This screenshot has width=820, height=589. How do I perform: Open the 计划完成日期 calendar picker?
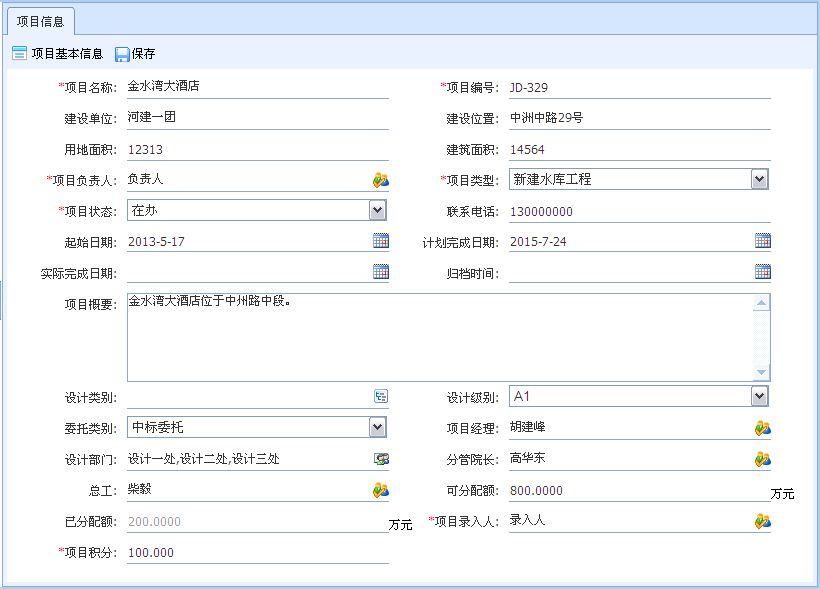(x=764, y=241)
